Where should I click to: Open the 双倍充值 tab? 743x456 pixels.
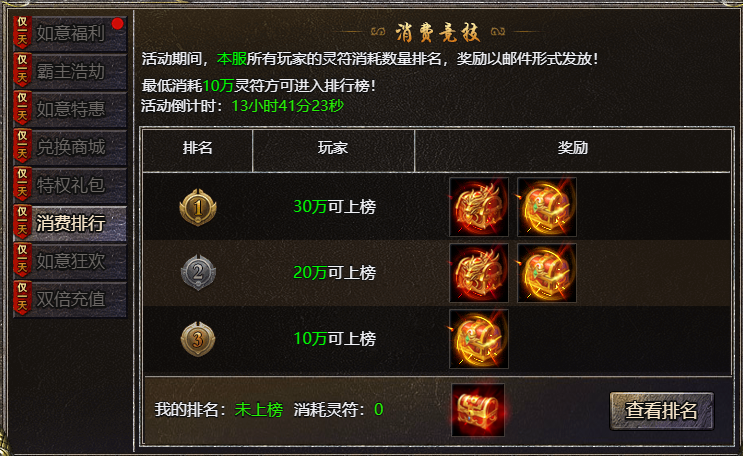click(x=70, y=299)
